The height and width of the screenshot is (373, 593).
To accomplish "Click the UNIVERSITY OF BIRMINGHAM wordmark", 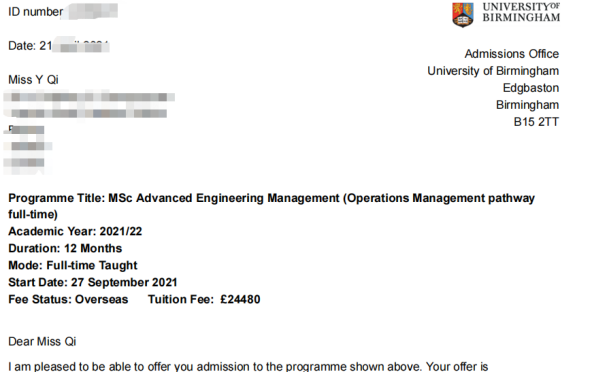I will (x=521, y=12).
